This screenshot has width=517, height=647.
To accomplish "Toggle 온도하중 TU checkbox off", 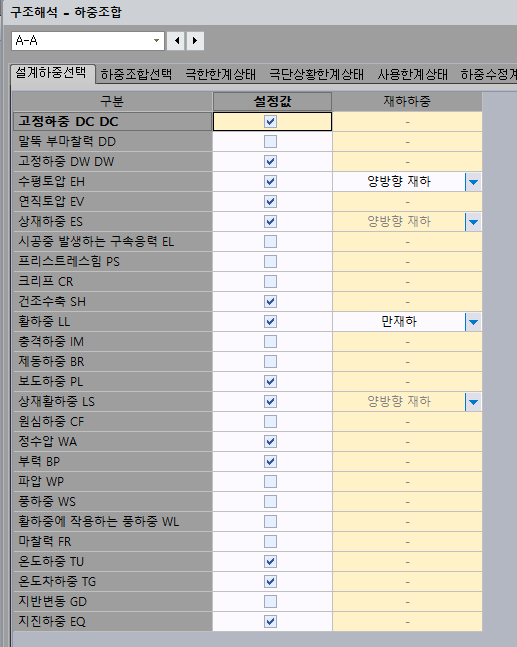I will (270, 562).
